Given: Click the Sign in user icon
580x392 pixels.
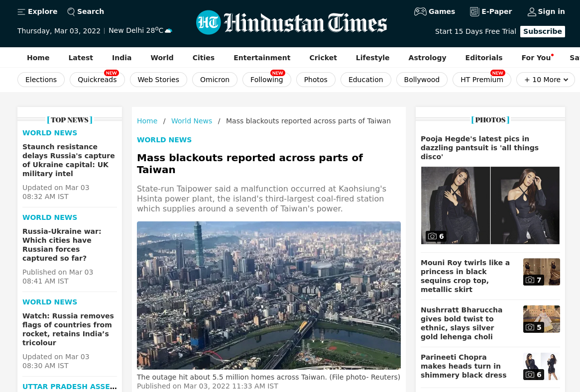Looking at the screenshot, I should point(532,12).
